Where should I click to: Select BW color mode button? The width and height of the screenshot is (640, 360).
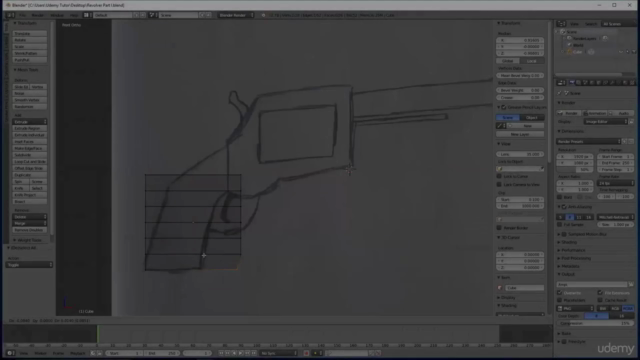click(x=603, y=308)
